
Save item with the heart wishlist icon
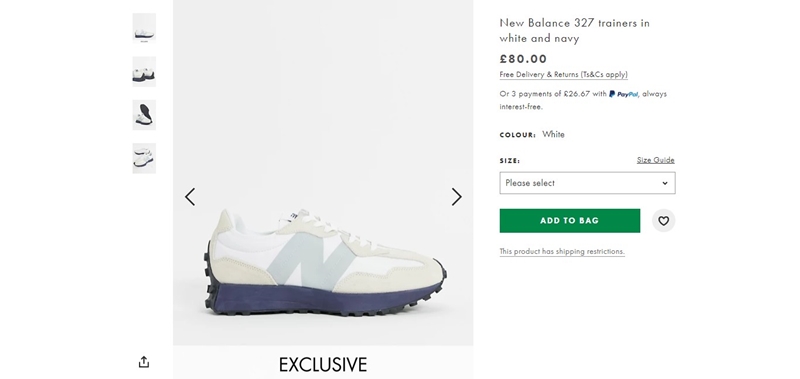click(x=663, y=221)
